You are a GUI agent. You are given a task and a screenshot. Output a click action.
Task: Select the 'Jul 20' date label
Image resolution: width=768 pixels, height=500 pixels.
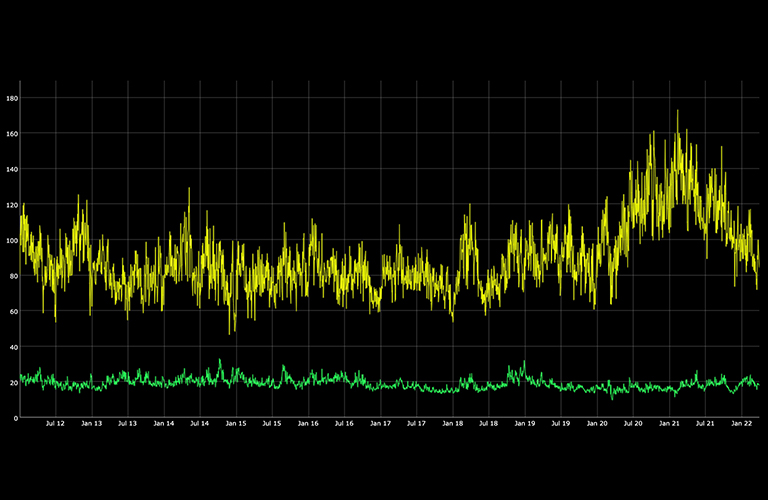point(632,424)
